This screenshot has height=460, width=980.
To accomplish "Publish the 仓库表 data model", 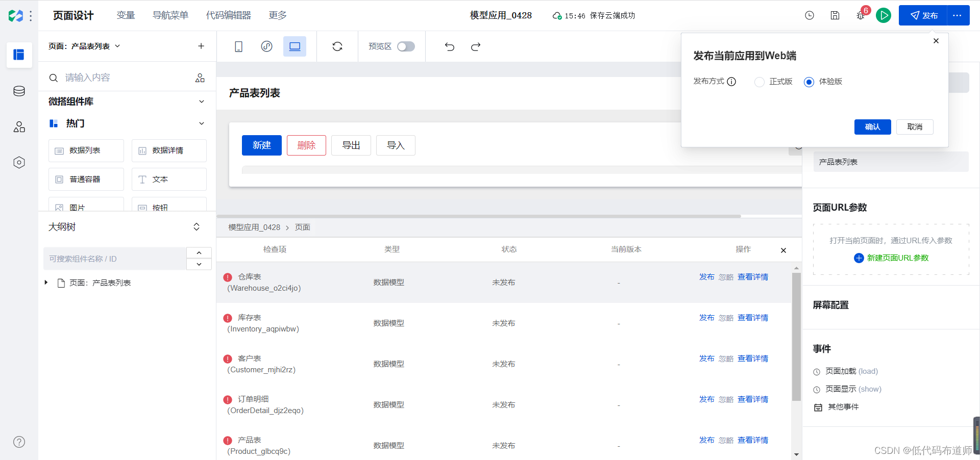I will pos(706,277).
